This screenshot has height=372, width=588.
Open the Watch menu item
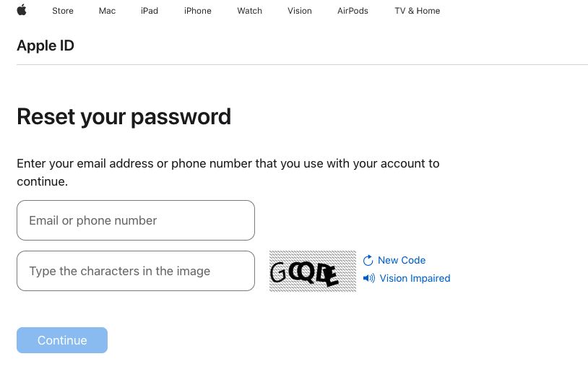(x=250, y=11)
